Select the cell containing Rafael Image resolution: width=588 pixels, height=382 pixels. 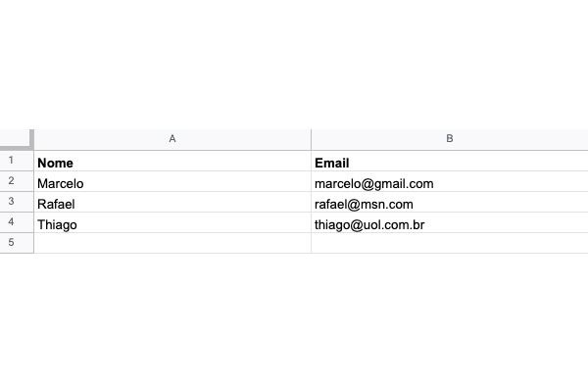pos(172,202)
